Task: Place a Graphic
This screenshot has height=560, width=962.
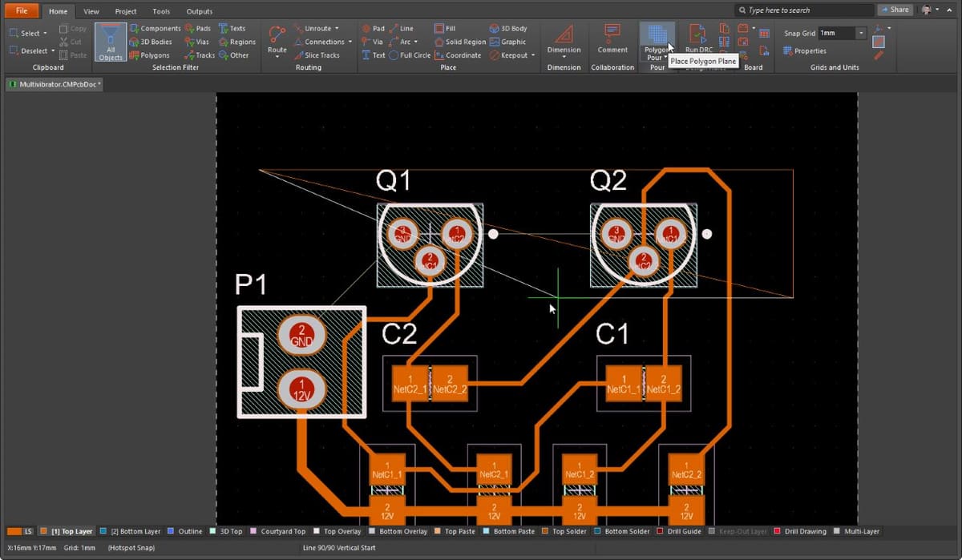Action: [x=507, y=42]
